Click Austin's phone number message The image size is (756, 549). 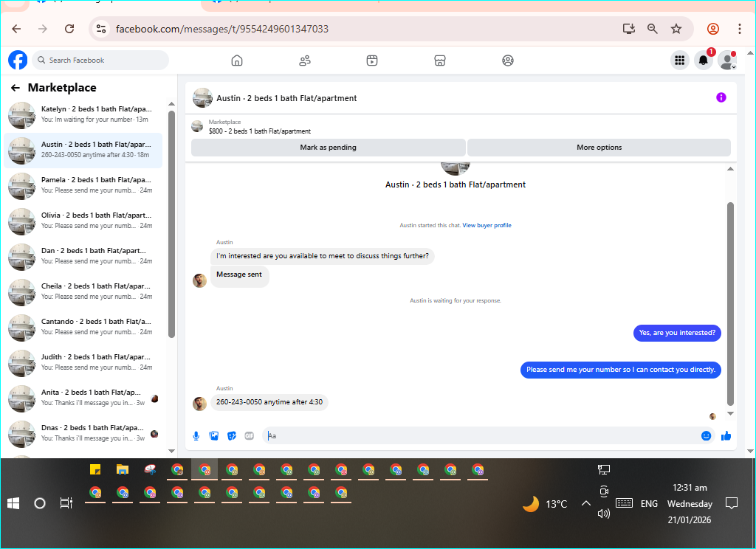(269, 402)
